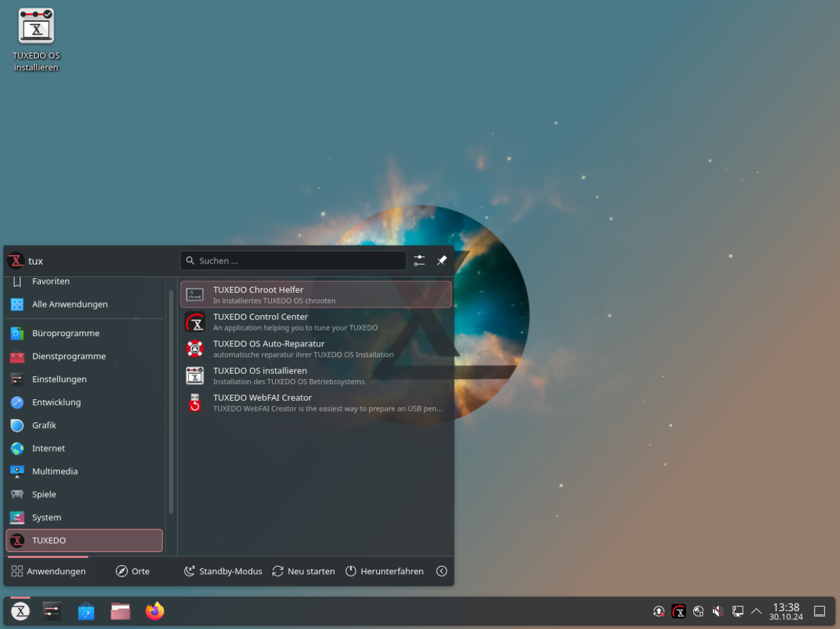This screenshot has height=629, width=840.
Task: Click the Suchen search field
Action: click(294, 260)
